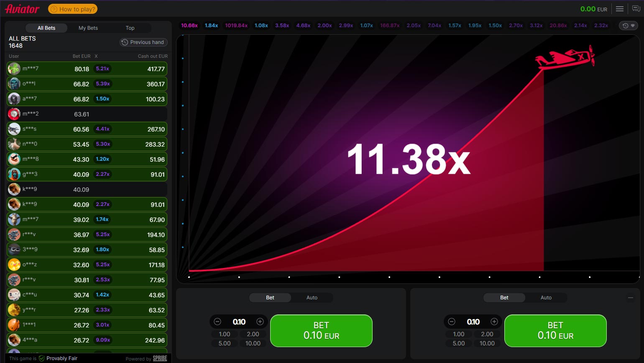Switch to the Top tab
Image resolution: width=644 pixels, height=363 pixels.
pos(130,28)
